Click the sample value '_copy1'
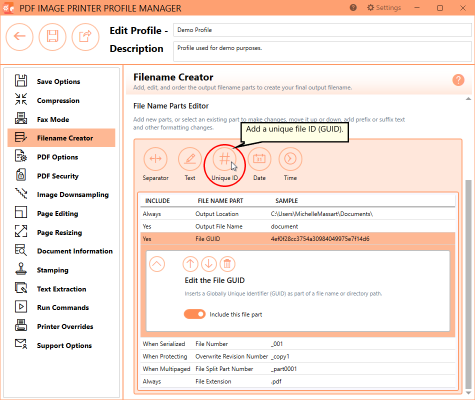Image resolution: width=475 pixels, height=400 pixels. click(280, 356)
